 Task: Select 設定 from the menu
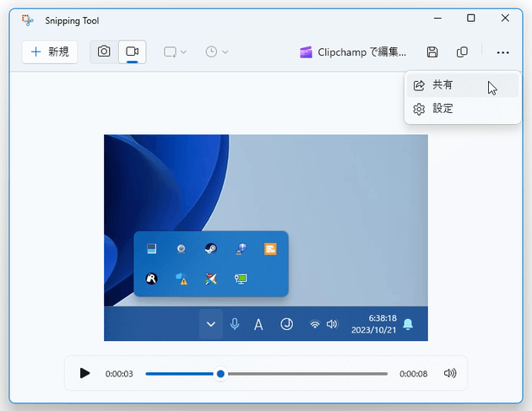(463, 109)
